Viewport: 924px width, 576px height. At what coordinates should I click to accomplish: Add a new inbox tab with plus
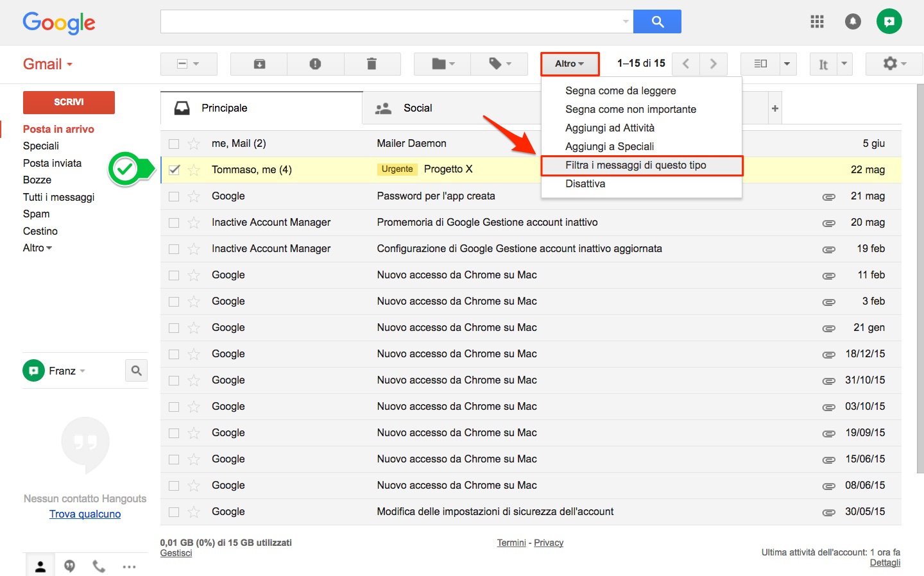tap(775, 108)
